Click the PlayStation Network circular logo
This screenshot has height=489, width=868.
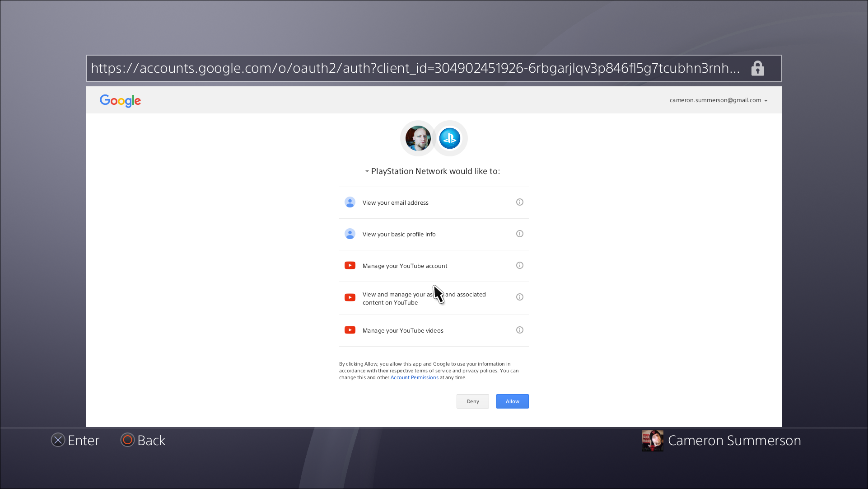pyautogui.click(x=449, y=138)
